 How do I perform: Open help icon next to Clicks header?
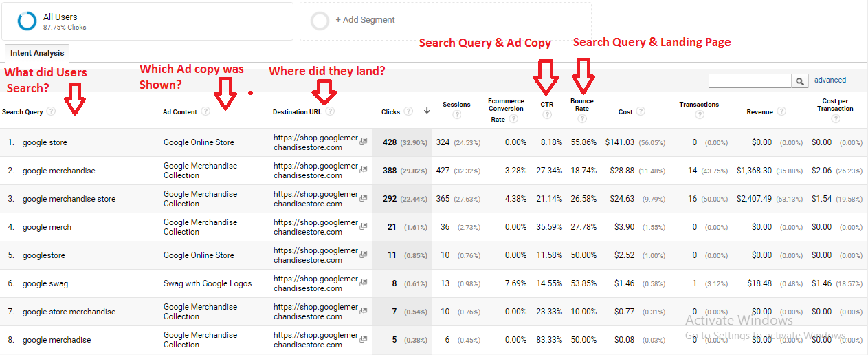coord(409,111)
